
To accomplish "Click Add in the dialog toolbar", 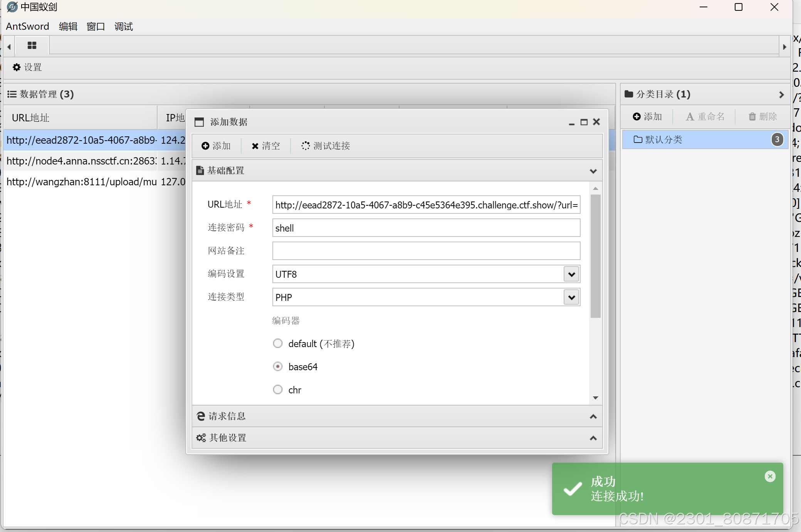I will [x=216, y=146].
